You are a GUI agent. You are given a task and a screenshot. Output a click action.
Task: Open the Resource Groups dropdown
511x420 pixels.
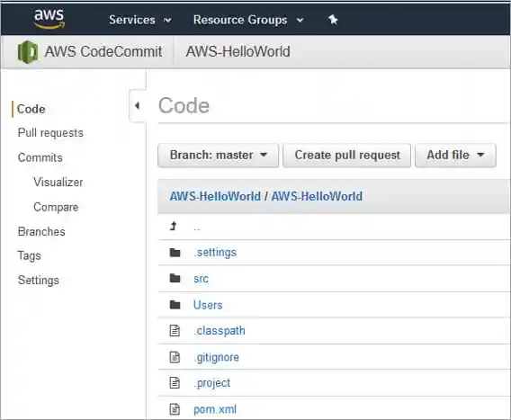click(248, 20)
